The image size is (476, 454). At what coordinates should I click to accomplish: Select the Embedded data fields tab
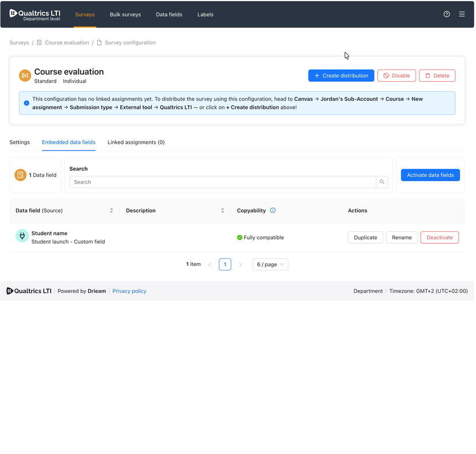click(x=68, y=142)
